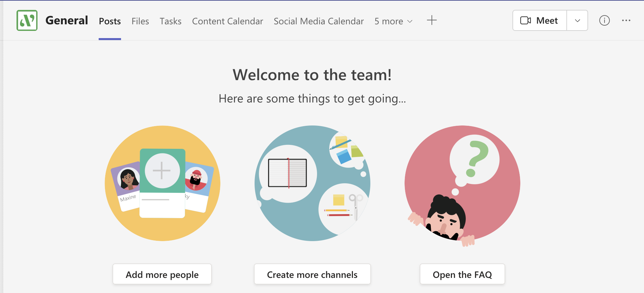Switch to the Files tab

[140, 21]
